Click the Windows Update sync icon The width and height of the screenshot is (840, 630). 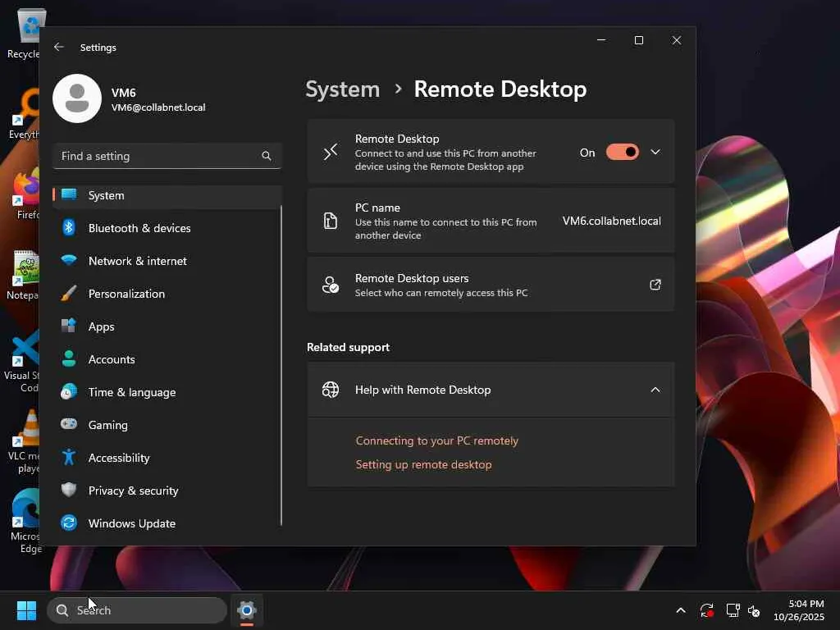(x=69, y=523)
